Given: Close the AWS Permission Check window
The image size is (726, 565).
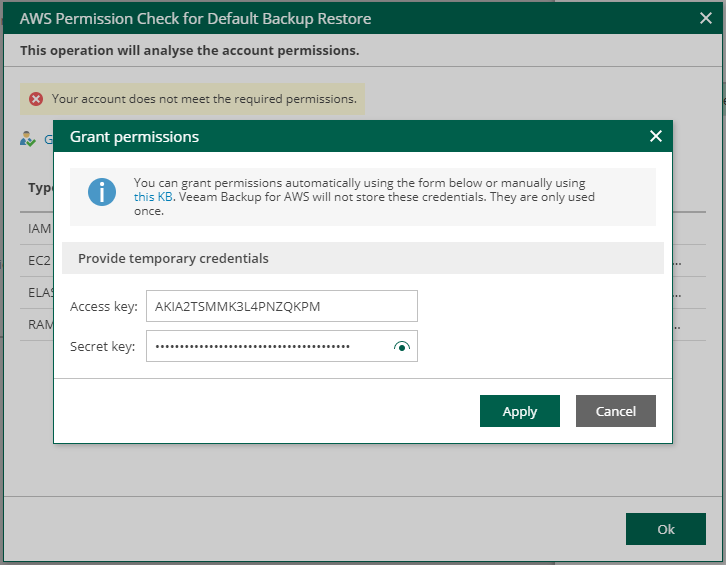Looking at the screenshot, I should click(x=705, y=18).
